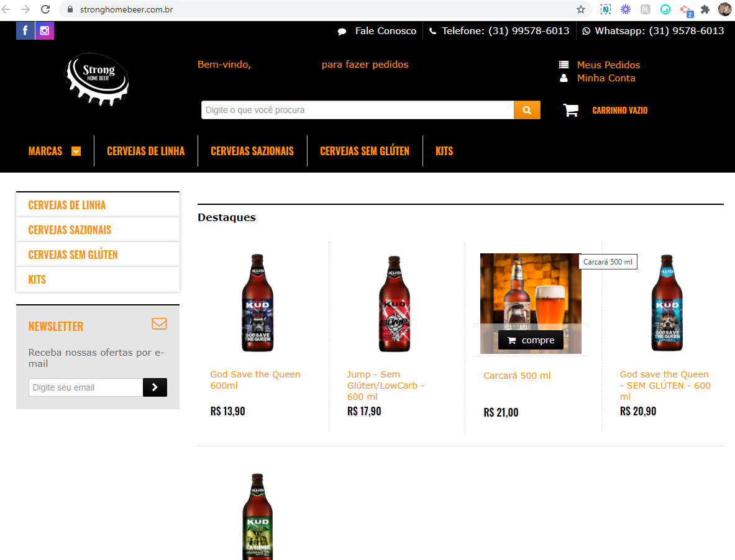Bookmark this page with the star icon
The height and width of the screenshot is (560, 735).
pyautogui.click(x=581, y=9)
